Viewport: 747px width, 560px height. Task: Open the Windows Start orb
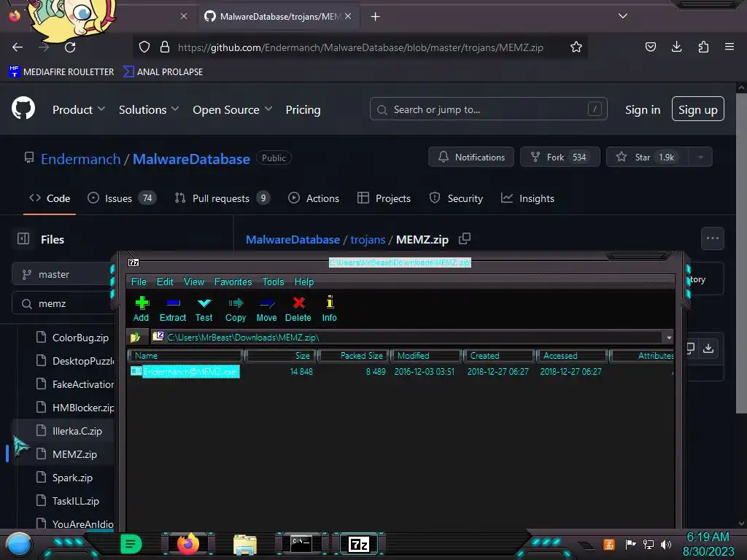(19, 545)
